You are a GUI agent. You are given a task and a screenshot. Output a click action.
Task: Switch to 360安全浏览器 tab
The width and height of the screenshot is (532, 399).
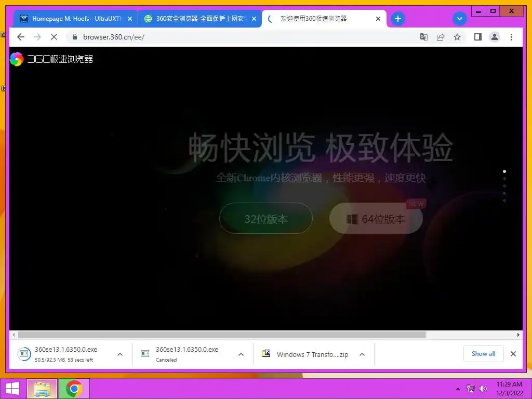(200, 19)
